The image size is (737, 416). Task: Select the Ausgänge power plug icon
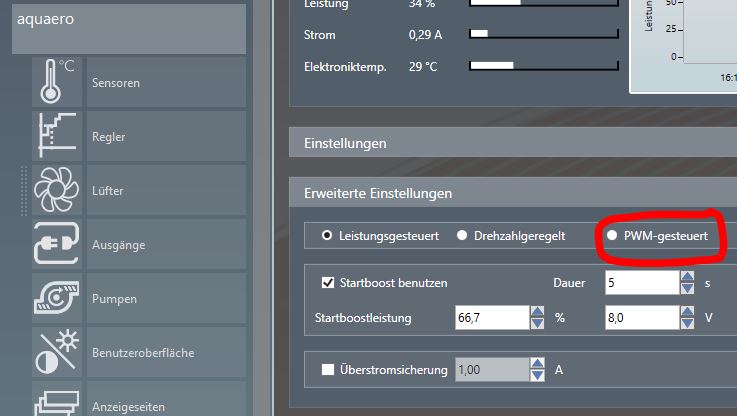point(57,244)
